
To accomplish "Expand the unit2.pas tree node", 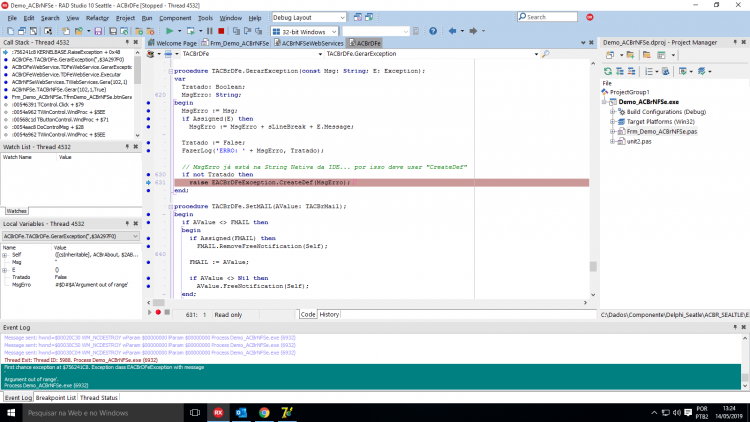I will click(613, 142).
